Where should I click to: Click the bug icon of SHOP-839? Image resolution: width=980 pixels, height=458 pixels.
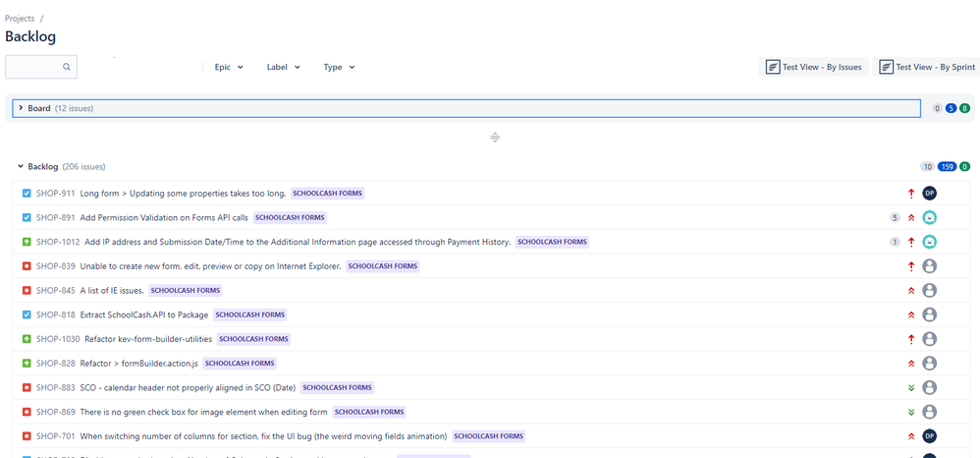pyautogui.click(x=27, y=266)
